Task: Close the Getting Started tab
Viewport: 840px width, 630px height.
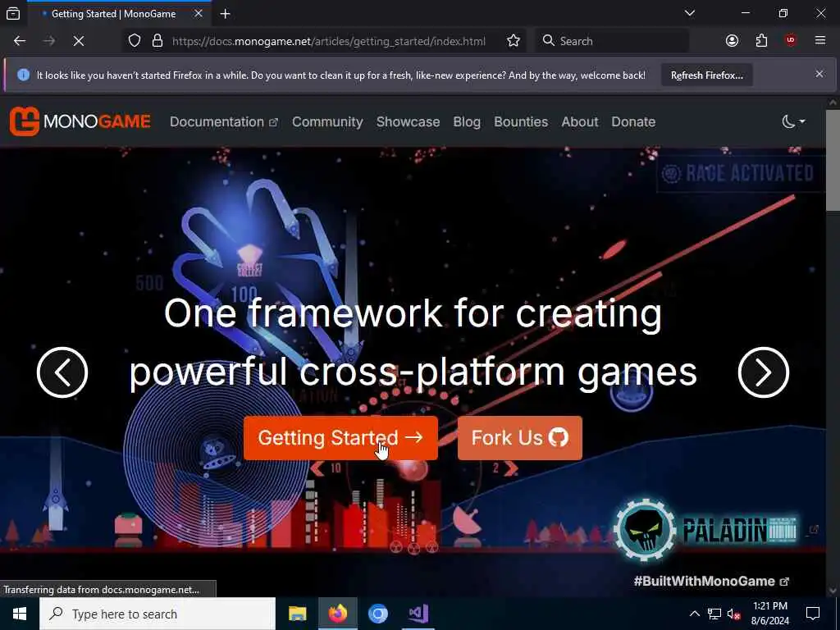Action: pyautogui.click(x=199, y=13)
